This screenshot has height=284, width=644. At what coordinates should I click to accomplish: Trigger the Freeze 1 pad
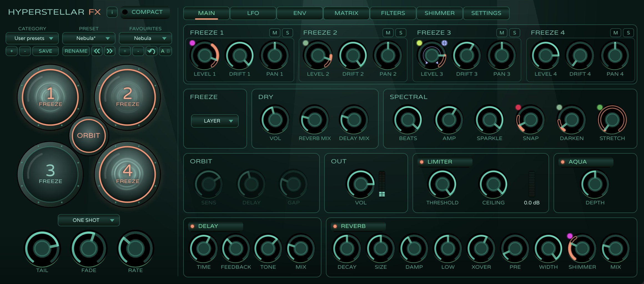(50, 97)
